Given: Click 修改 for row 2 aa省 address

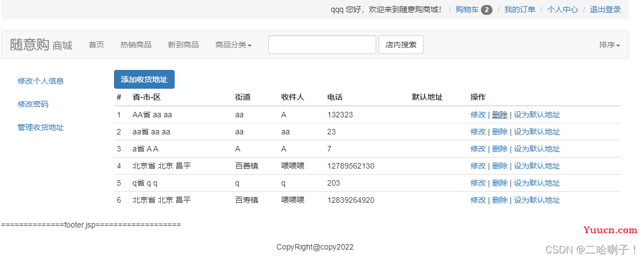Looking at the screenshot, I should click(x=478, y=132).
